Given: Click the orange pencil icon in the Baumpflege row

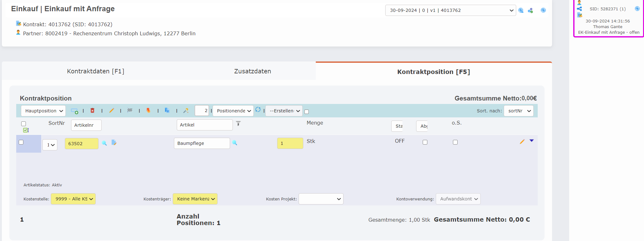Looking at the screenshot, I should (x=522, y=141).
